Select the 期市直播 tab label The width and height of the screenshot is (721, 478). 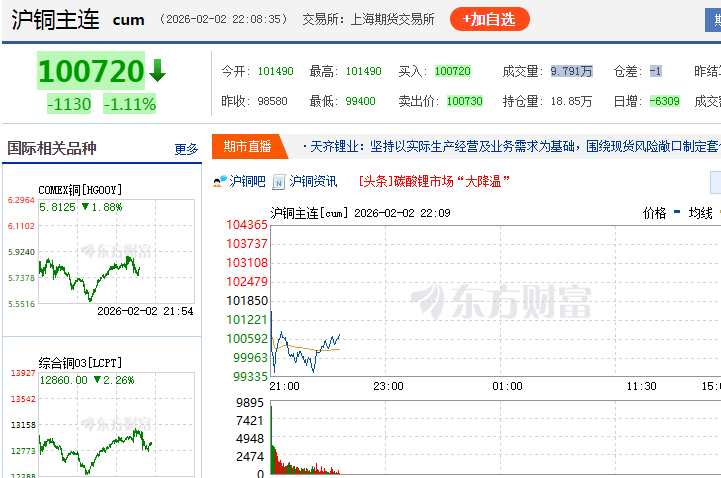pos(247,147)
